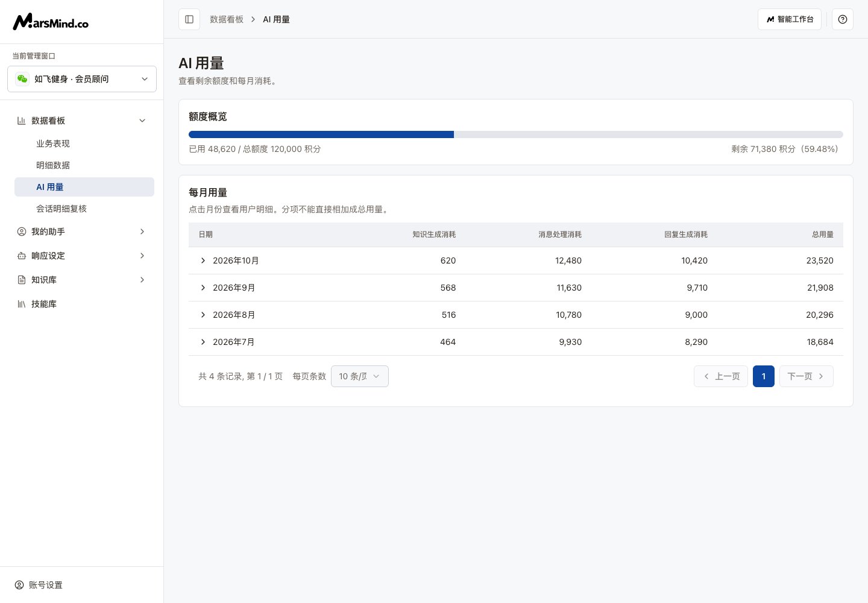Open 技能库 menu item

pyautogui.click(x=82, y=304)
